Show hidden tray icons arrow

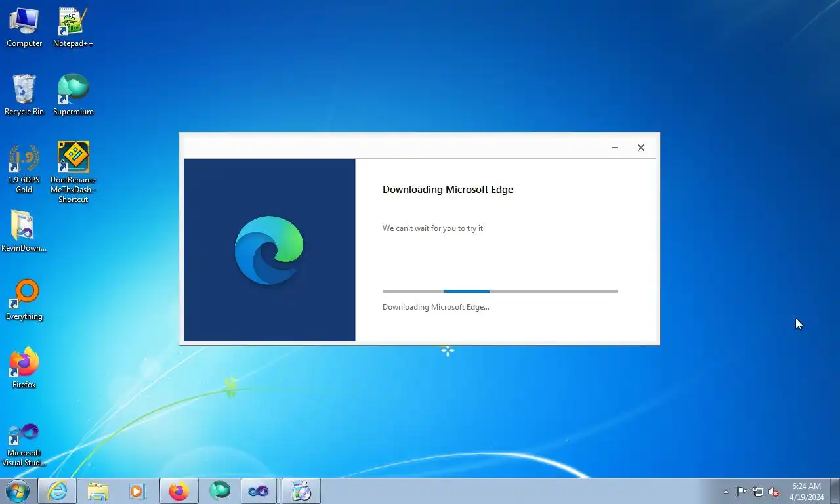click(726, 492)
